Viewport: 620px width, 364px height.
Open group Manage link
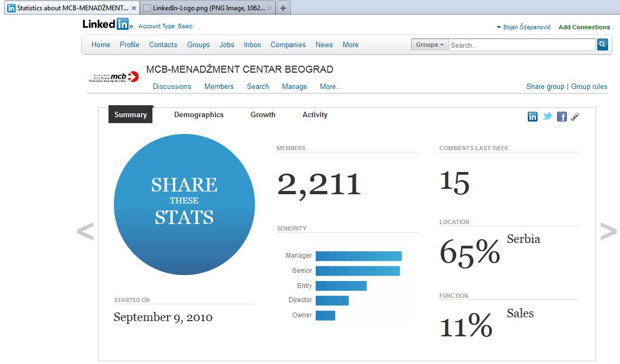pyautogui.click(x=294, y=86)
